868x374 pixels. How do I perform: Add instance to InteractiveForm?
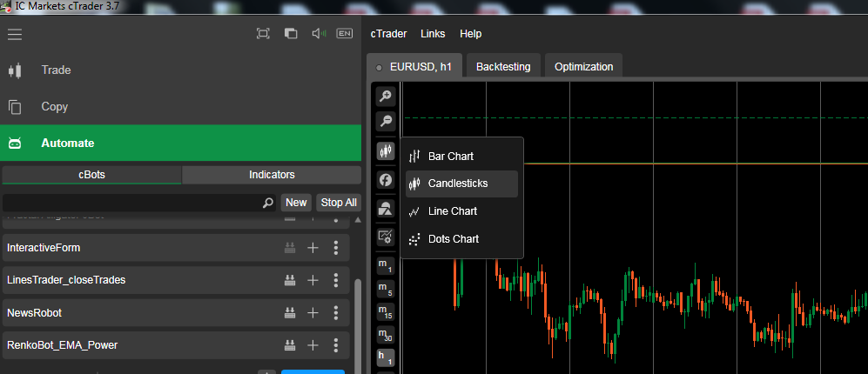tap(313, 248)
